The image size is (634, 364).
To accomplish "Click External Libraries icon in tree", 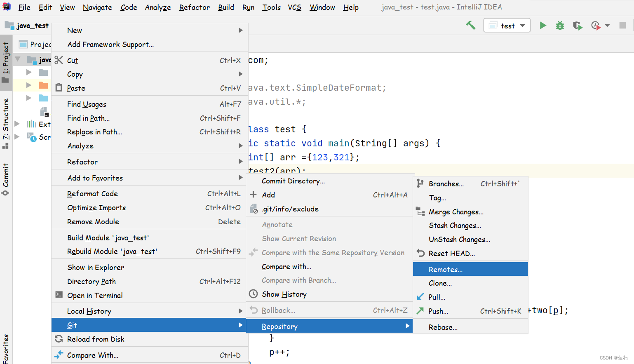I will click(31, 124).
